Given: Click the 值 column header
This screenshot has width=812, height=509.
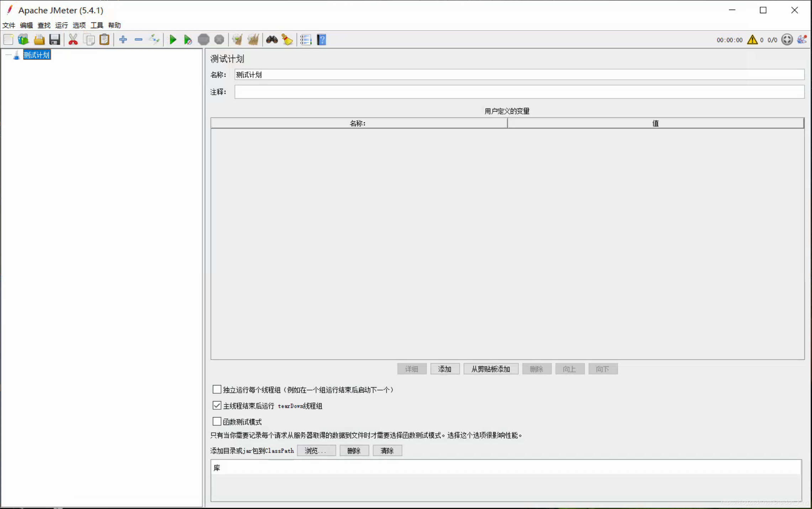Looking at the screenshot, I should click(655, 123).
